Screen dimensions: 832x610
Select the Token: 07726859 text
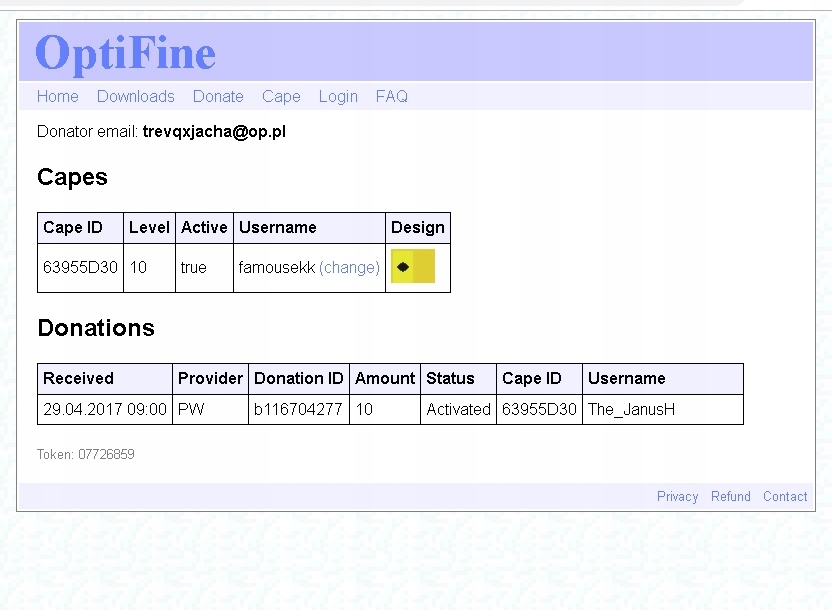(85, 455)
